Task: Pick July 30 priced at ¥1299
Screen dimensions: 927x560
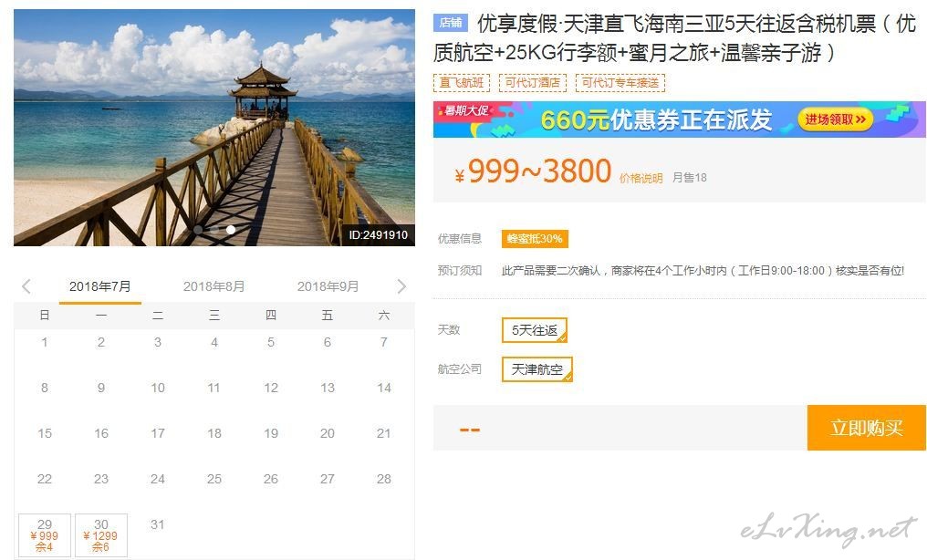Action: coord(101,535)
